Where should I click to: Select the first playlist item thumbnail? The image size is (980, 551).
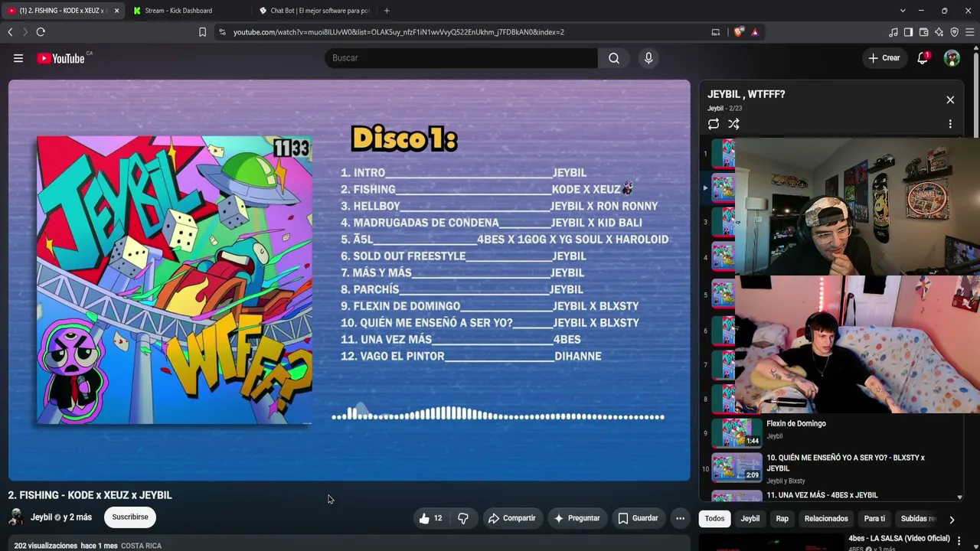coord(724,154)
